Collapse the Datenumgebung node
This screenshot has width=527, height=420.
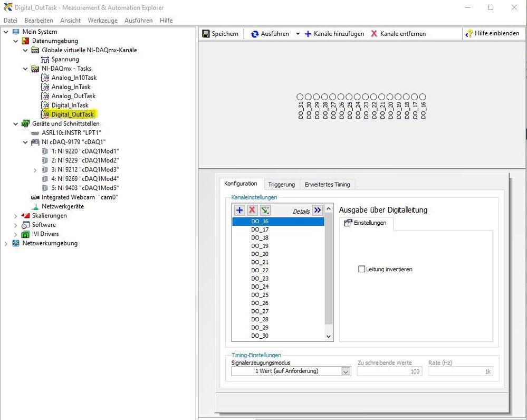tap(15, 41)
